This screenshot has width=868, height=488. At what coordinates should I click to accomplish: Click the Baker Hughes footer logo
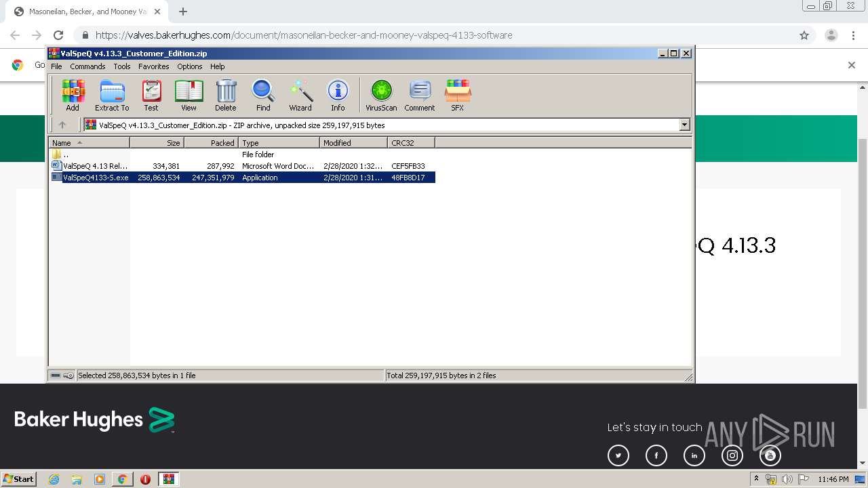click(x=95, y=420)
